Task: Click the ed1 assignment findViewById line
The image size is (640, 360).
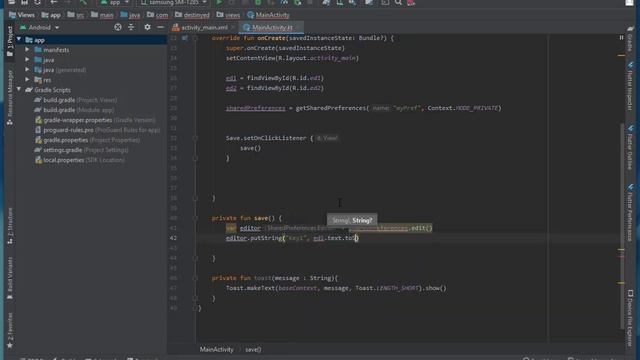Action: click(x=275, y=78)
